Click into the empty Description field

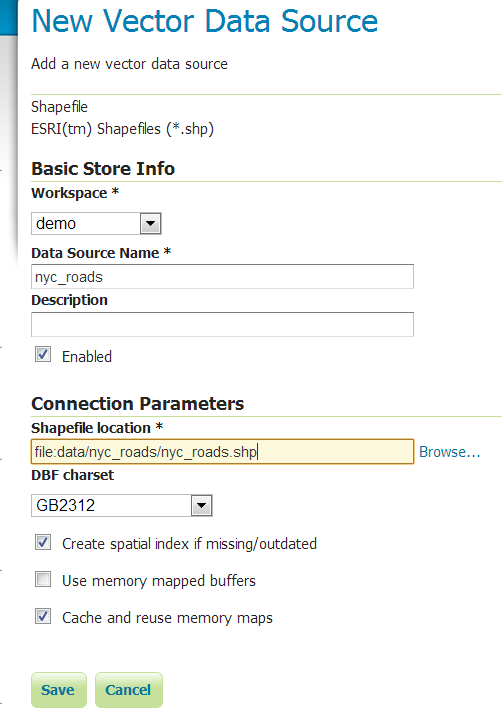click(x=222, y=325)
